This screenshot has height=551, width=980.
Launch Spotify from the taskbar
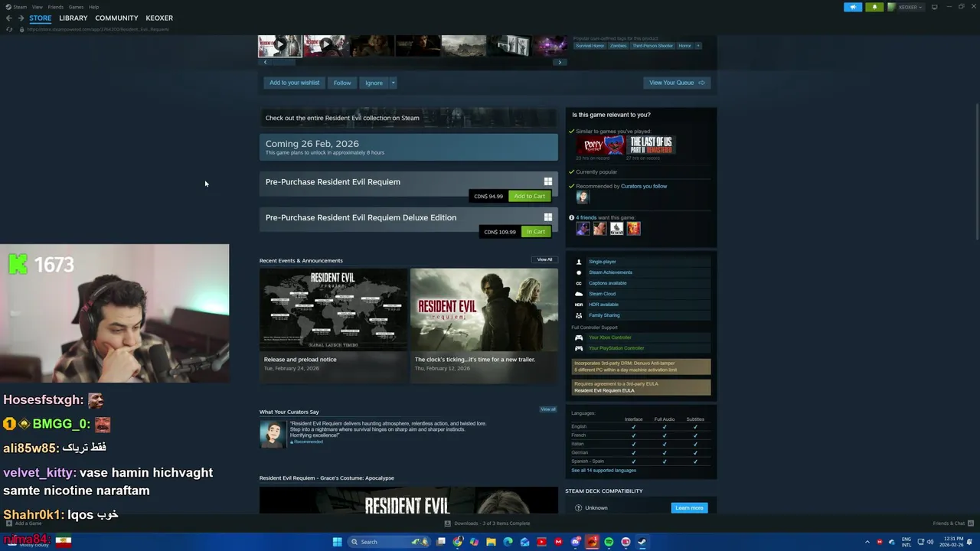pyautogui.click(x=609, y=542)
